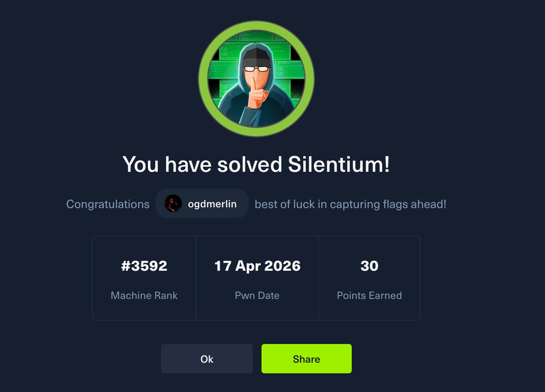Select the Machine Rank #3592 stat

144,266
